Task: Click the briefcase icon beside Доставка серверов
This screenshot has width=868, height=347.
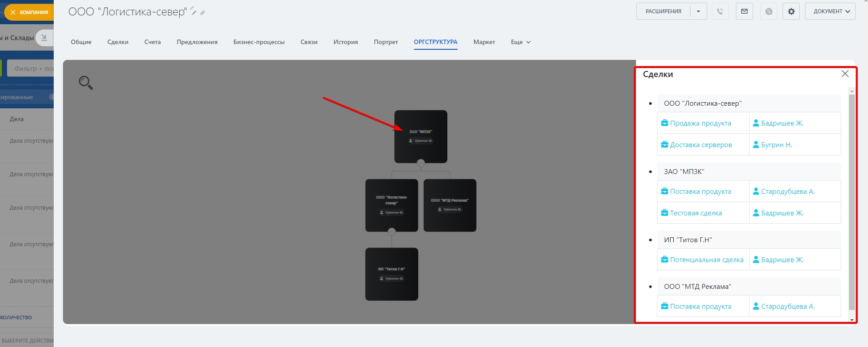Action: 665,145
